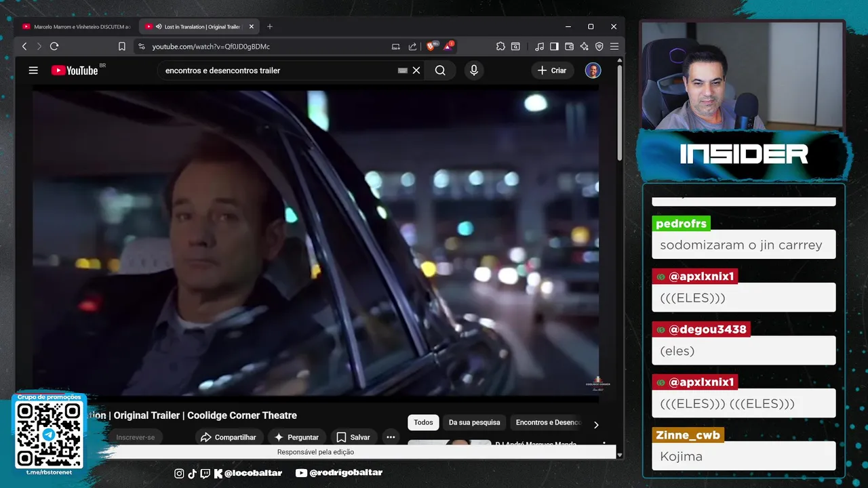Open the media playlist music-note icon
This screenshot has width=868, height=488.
(539, 46)
